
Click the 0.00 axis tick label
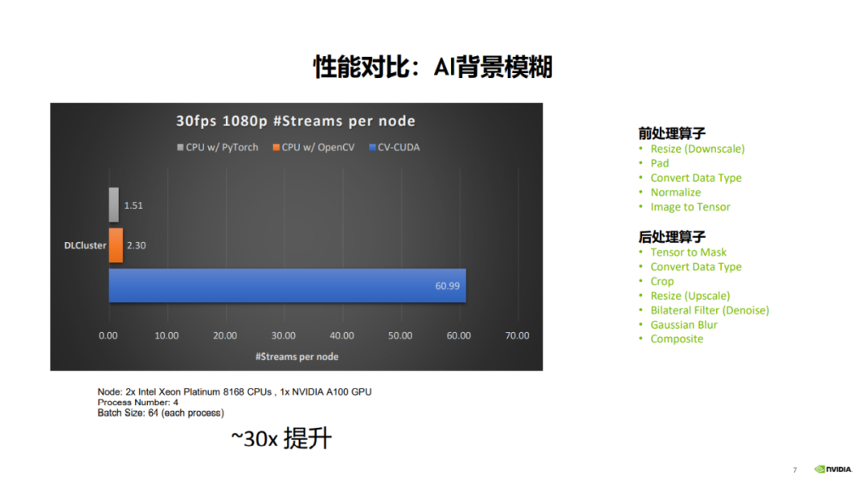coord(108,335)
